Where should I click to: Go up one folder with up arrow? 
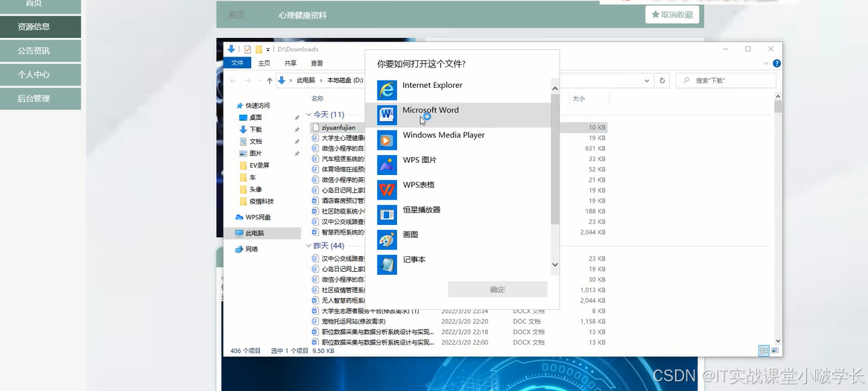270,80
